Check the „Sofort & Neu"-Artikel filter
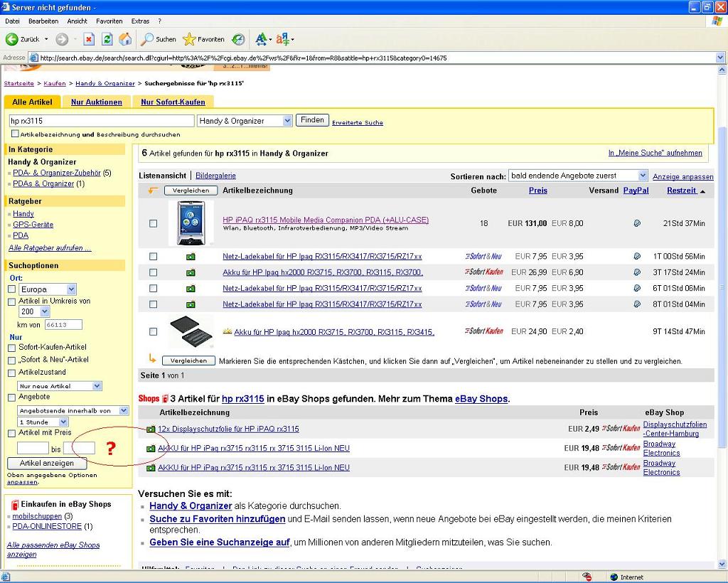This screenshot has width=728, height=583. tap(12, 360)
